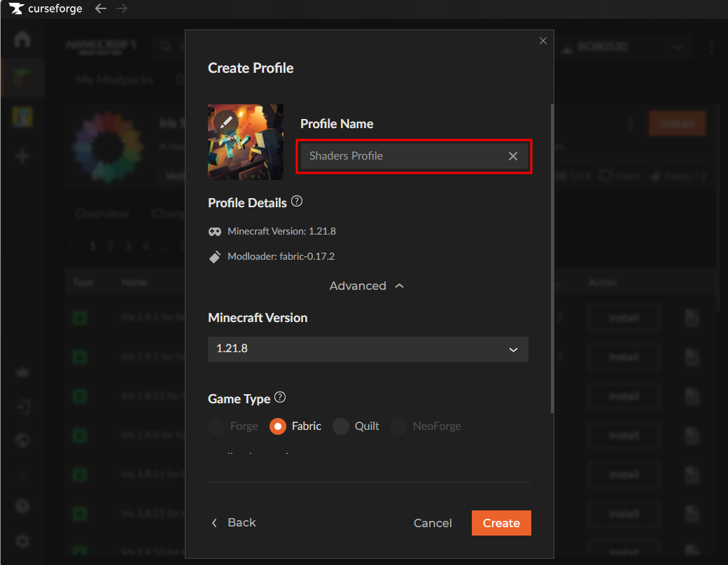
Task: Add a game with the plus icon
Action: point(22,156)
